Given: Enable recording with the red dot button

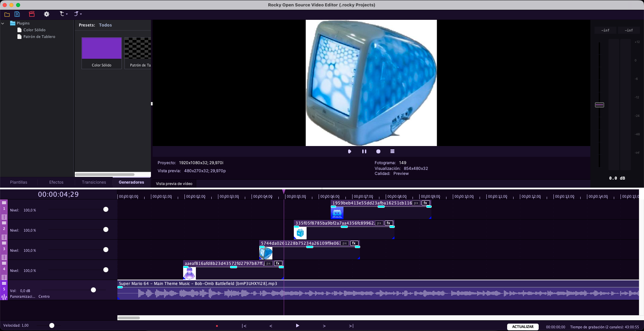Looking at the screenshot, I should pyautogui.click(x=217, y=326).
